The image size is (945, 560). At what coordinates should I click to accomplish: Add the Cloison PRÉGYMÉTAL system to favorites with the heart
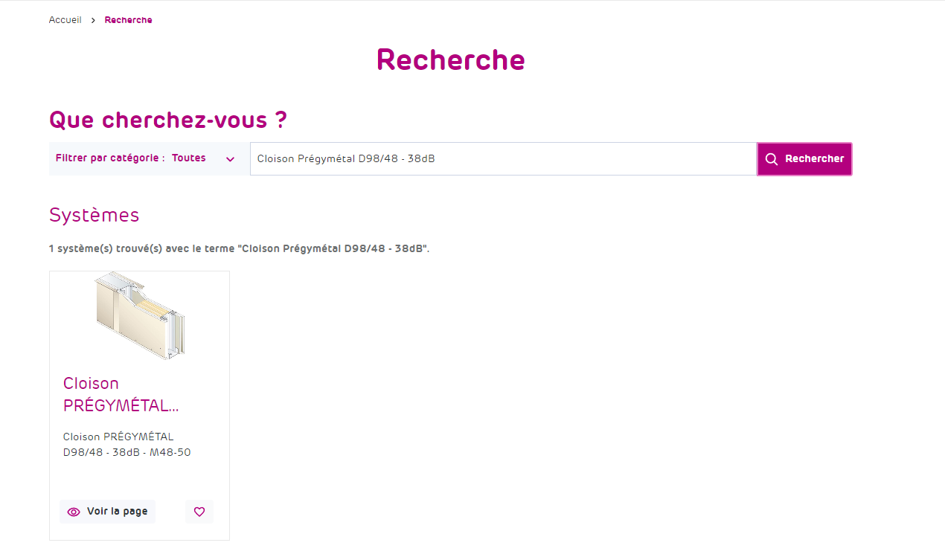(x=199, y=512)
